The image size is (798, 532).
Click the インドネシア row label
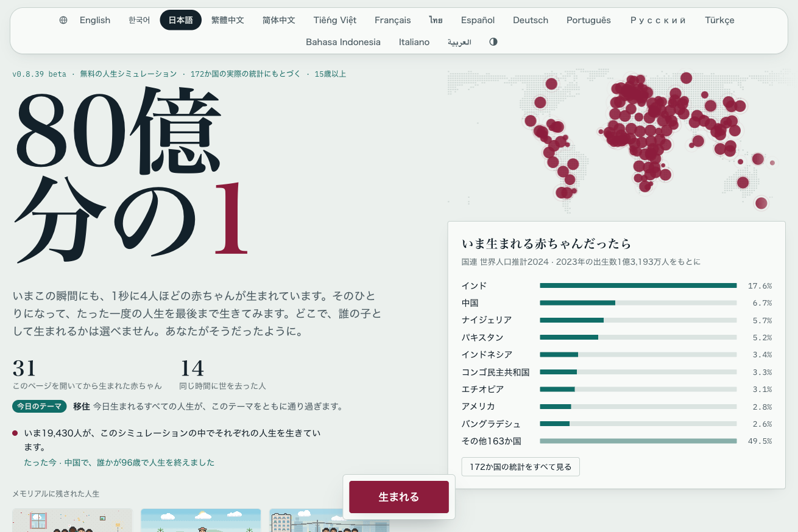487,354
